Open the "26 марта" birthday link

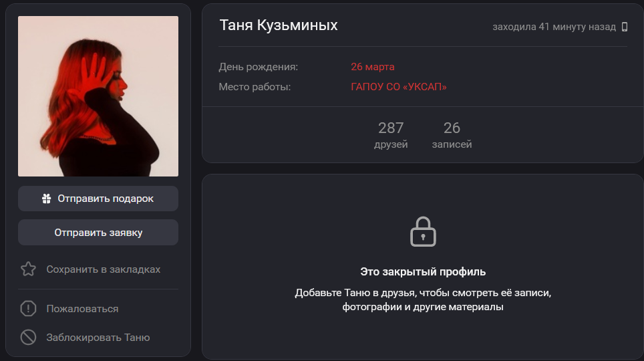point(373,67)
